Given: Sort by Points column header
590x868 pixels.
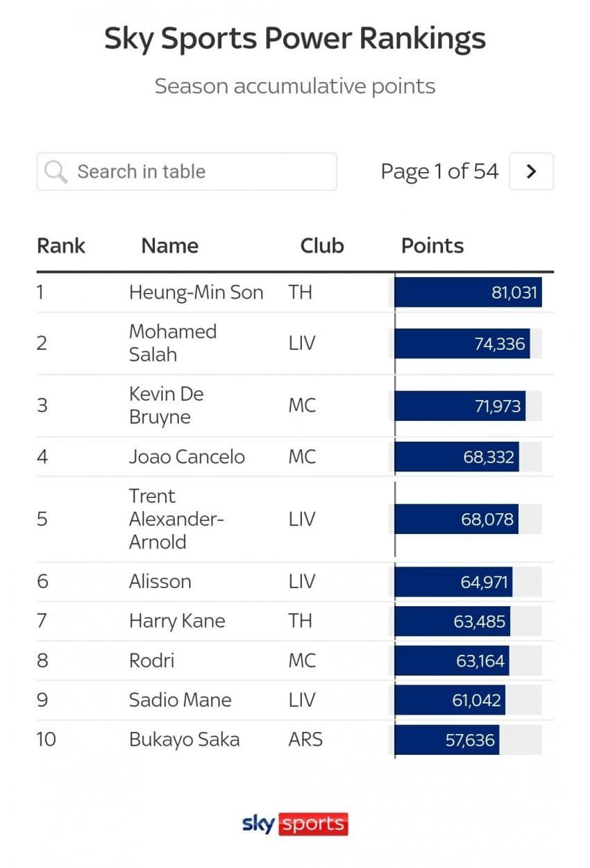Looking at the screenshot, I should [432, 246].
